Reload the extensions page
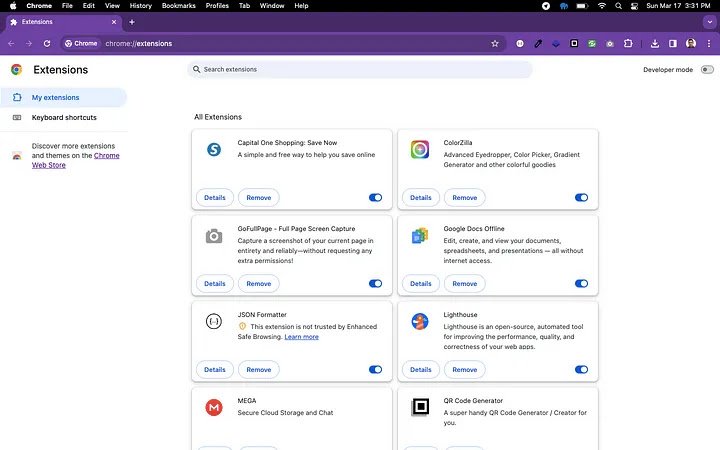Image resolution: width=720 pixels, height=450 pixels. [47, 44]
